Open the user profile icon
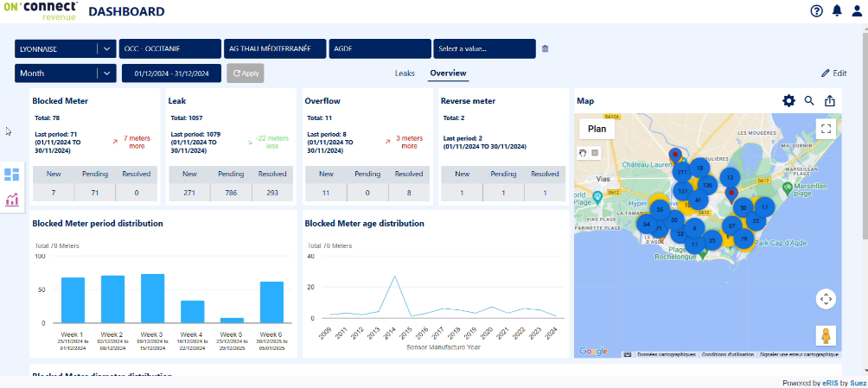The width and height of the screenshot is (868, 388). point(857,11)
